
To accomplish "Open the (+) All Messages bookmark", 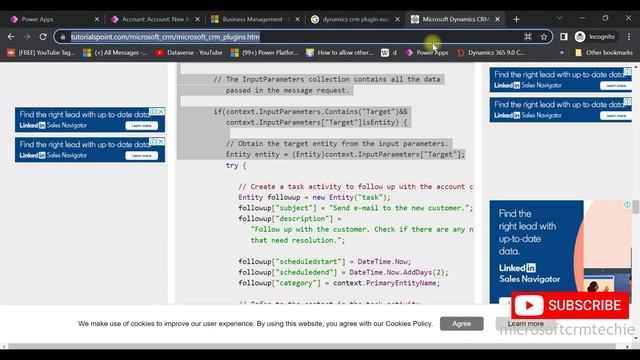I will click(x=116, y=53).
